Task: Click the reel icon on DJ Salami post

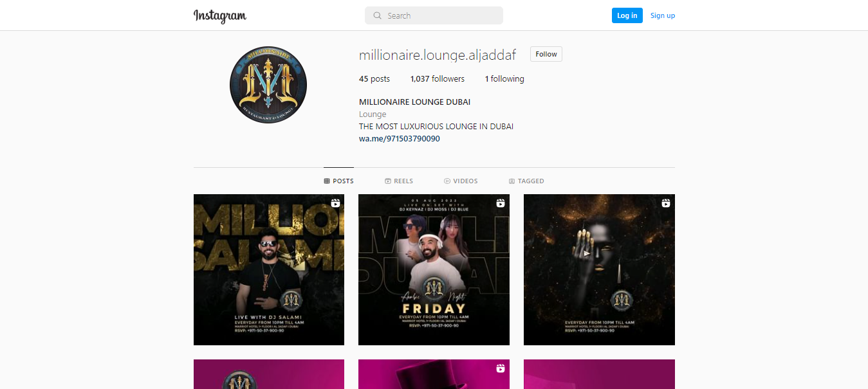Action: (x=335, y=203)
